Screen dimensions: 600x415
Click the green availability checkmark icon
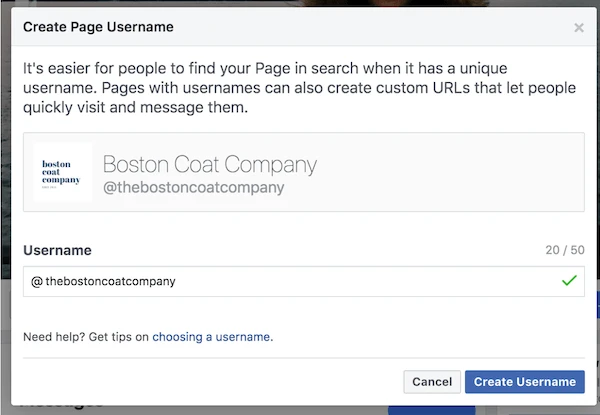(569, 281)
